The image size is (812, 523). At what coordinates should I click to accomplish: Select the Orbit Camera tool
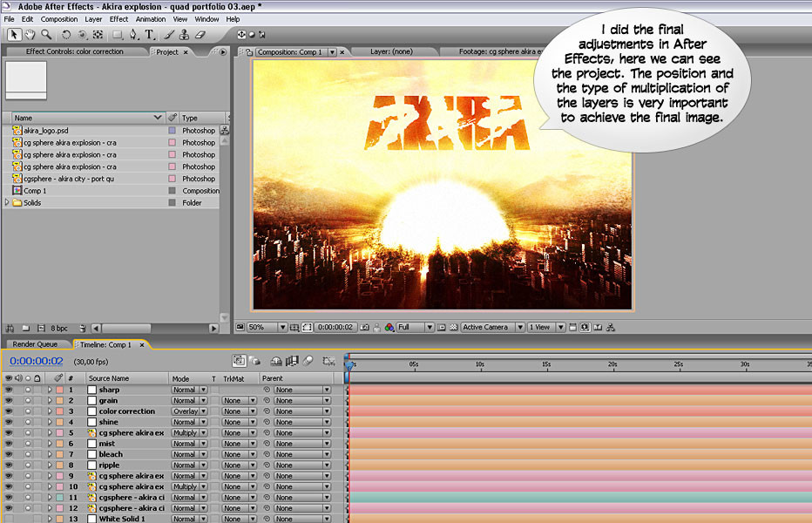tap(82, 35)
